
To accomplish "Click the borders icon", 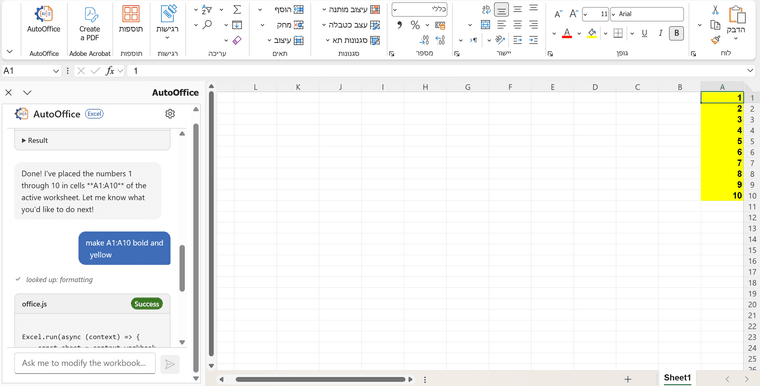I will [x=618, y=33].
